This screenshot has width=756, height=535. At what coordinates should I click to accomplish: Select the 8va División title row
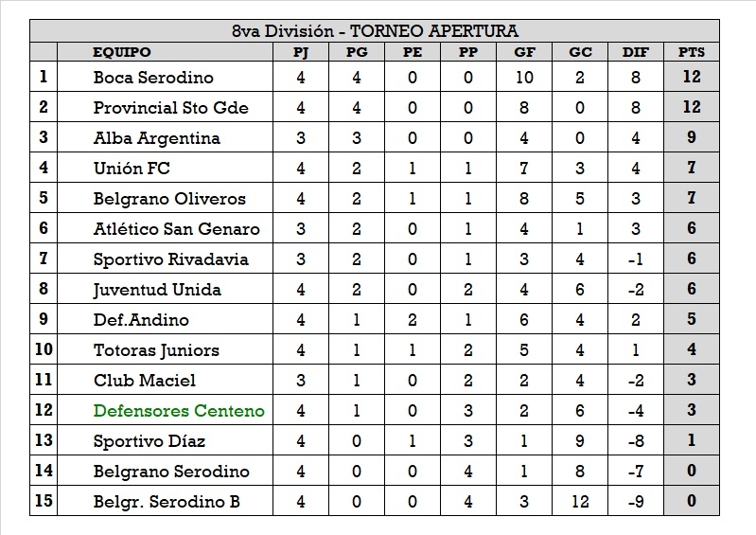[375, 31]
